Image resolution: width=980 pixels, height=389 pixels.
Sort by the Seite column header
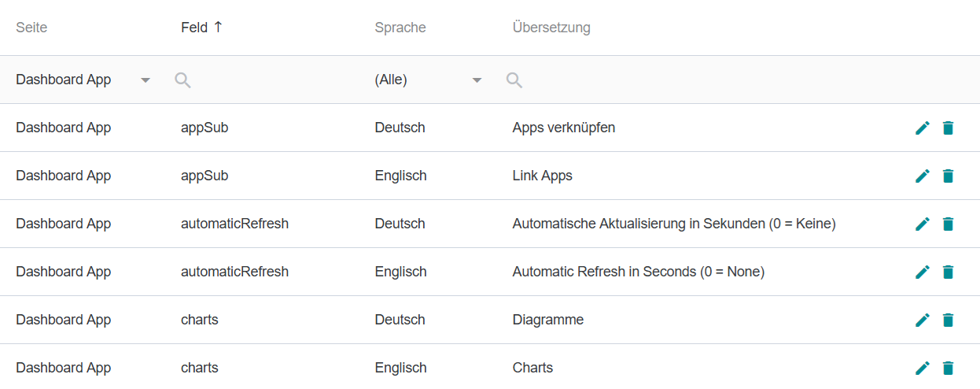click(31, 28)
